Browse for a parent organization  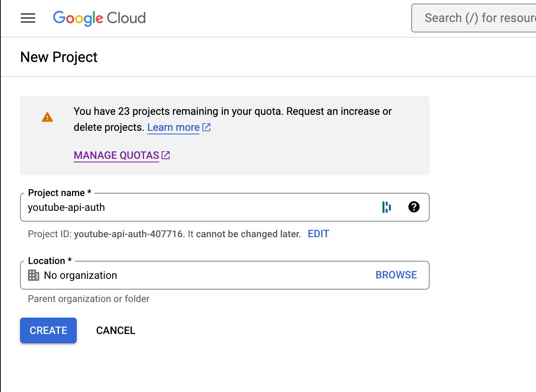396,275
